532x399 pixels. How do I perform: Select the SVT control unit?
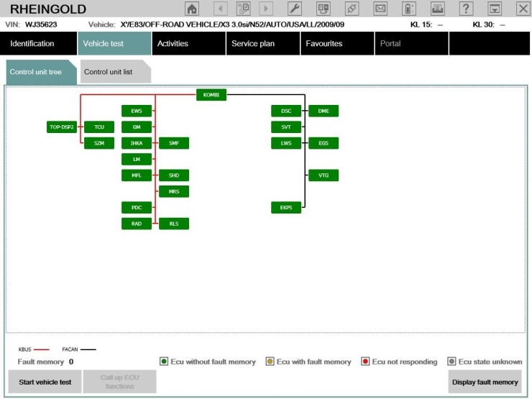(x=286, y=127)
